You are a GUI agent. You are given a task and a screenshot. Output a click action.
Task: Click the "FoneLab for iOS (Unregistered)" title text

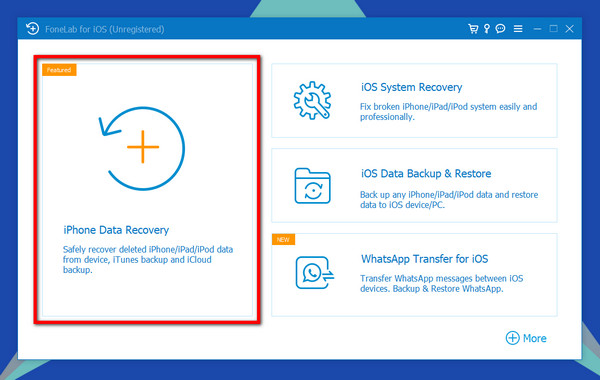104,29
